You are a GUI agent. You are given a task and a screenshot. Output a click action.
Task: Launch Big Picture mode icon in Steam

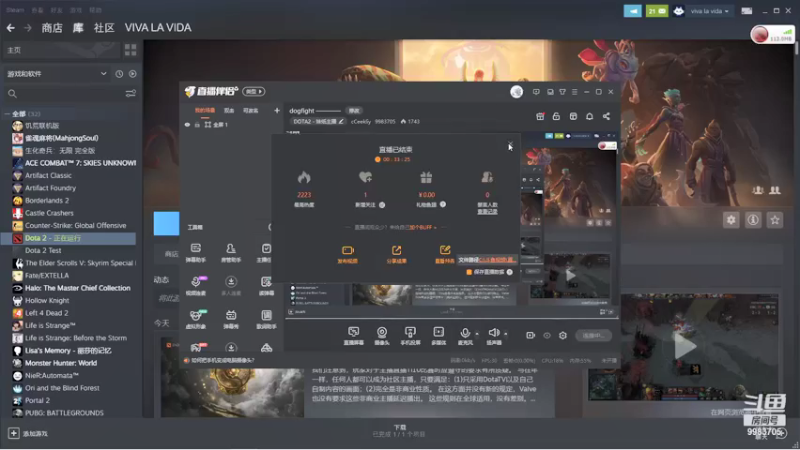746,11
